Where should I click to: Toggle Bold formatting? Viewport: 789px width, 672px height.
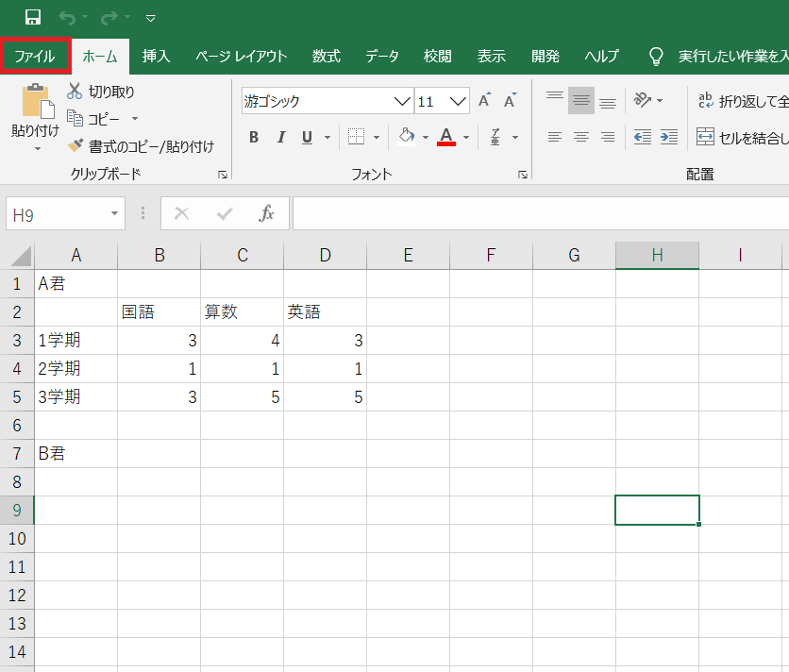click(x=254, y=138)
